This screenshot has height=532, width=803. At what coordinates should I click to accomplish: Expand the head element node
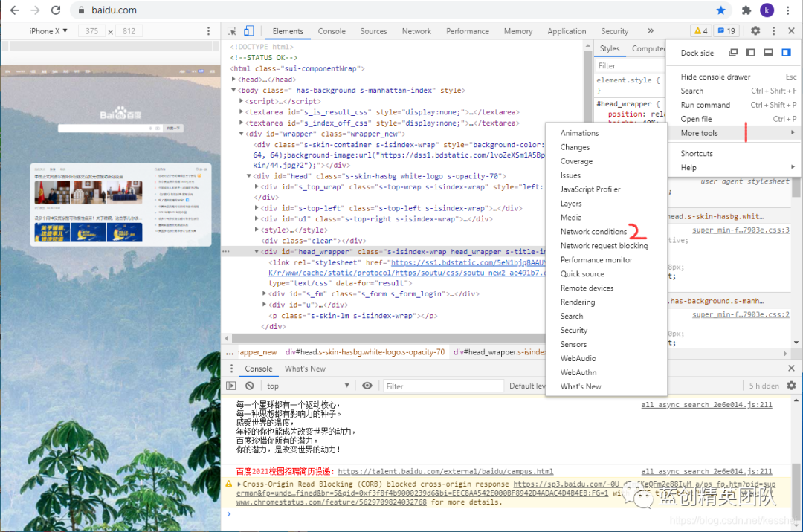(x=233, y=80)
